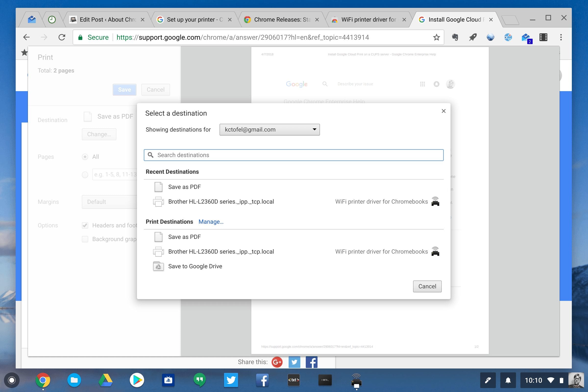Click the Cancel button in Print panel

156,90
